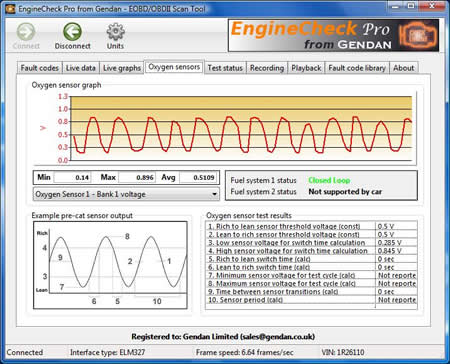Maximize the EngineCheck Pro window
The image size is (450, 364).
coord(411,6)
